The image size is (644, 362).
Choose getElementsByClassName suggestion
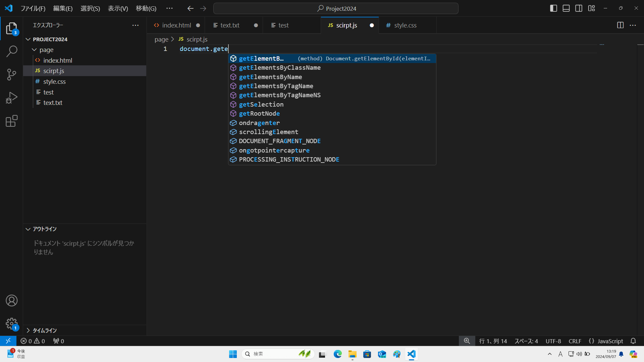(332, 68)
